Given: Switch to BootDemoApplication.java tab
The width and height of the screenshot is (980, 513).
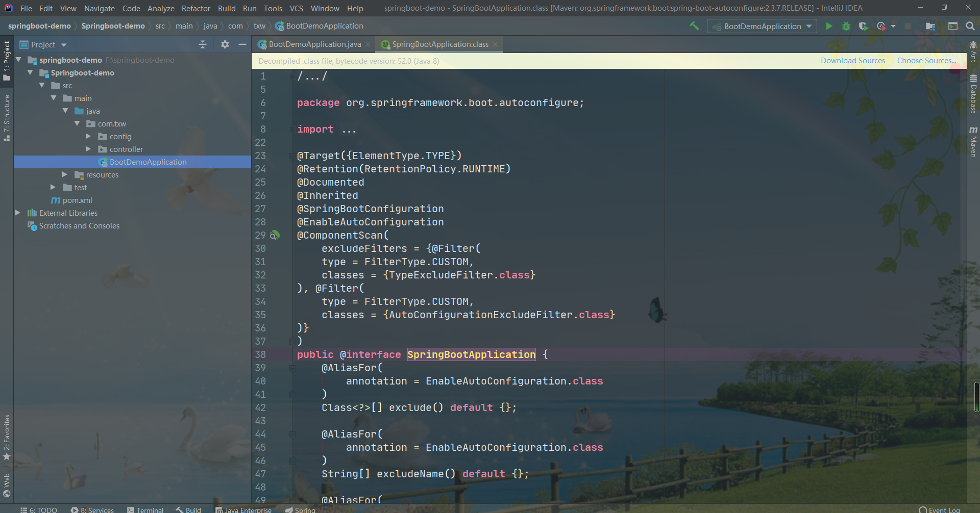Looking at the screenshot, I should pyautogui.click(x=314, y=44).
